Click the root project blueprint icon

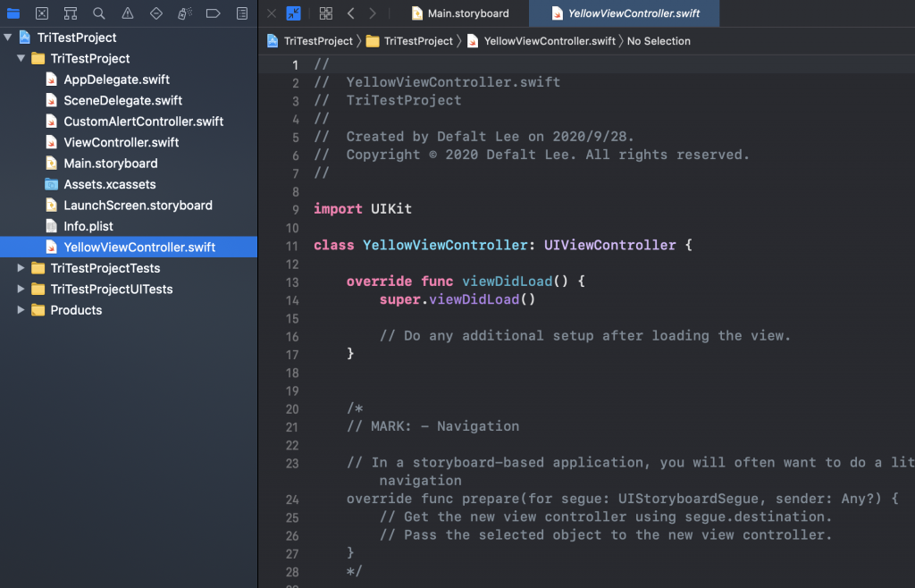coord(24,38)
